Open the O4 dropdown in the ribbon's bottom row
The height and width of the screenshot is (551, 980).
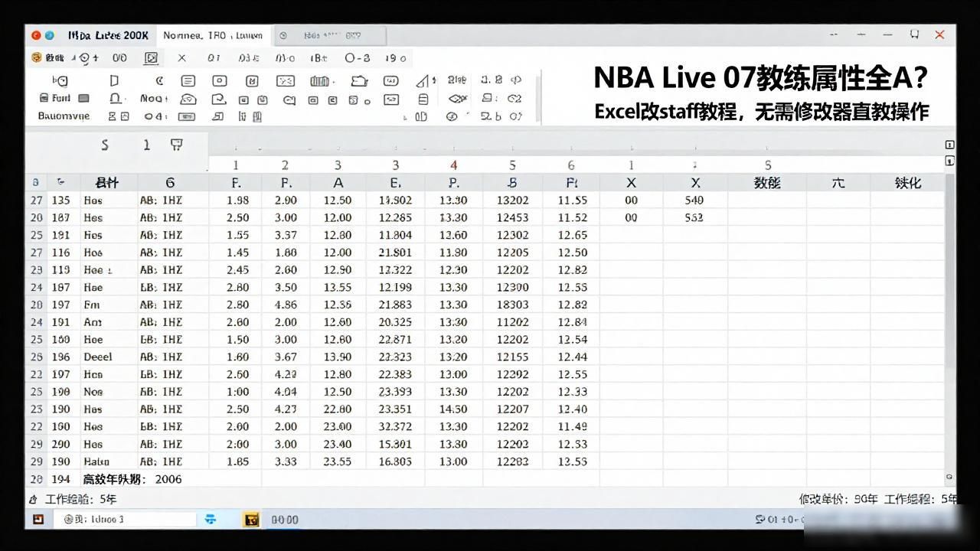[155, 116]
